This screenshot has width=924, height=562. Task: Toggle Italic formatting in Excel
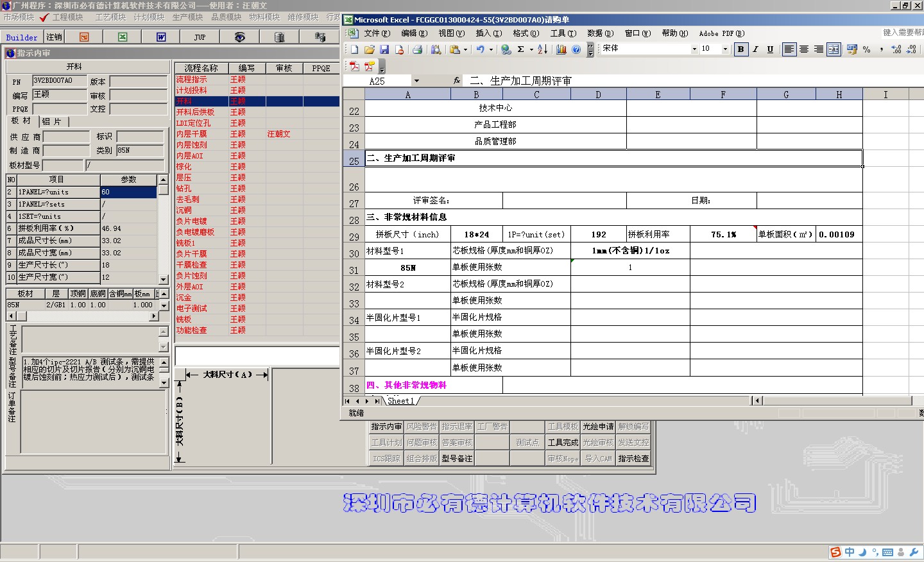(756, 49)
